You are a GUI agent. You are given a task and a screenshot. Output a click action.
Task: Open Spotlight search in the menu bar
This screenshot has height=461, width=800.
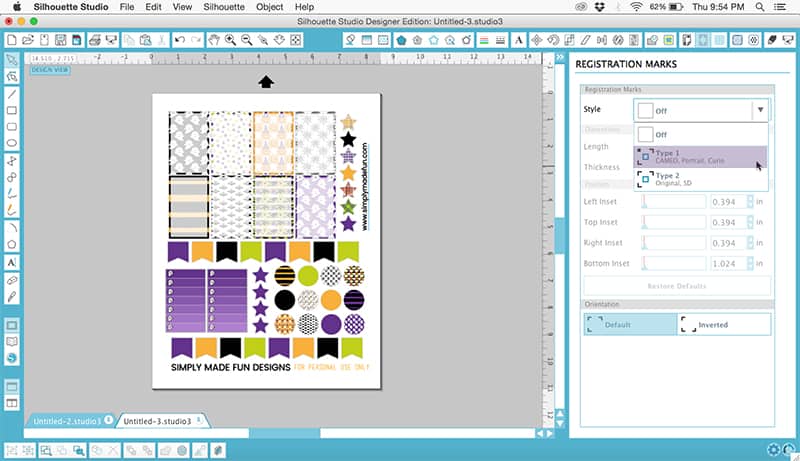click(x=760, y=7)
